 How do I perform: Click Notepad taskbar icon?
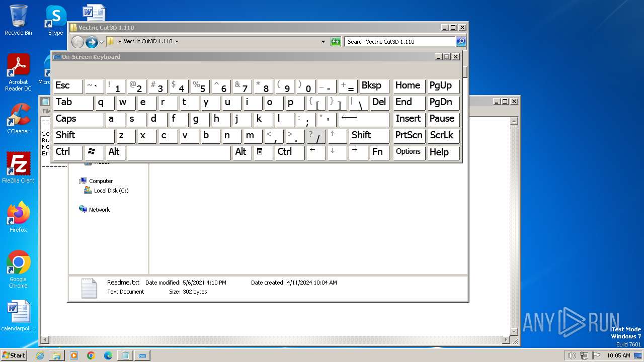tap(125, 355)
